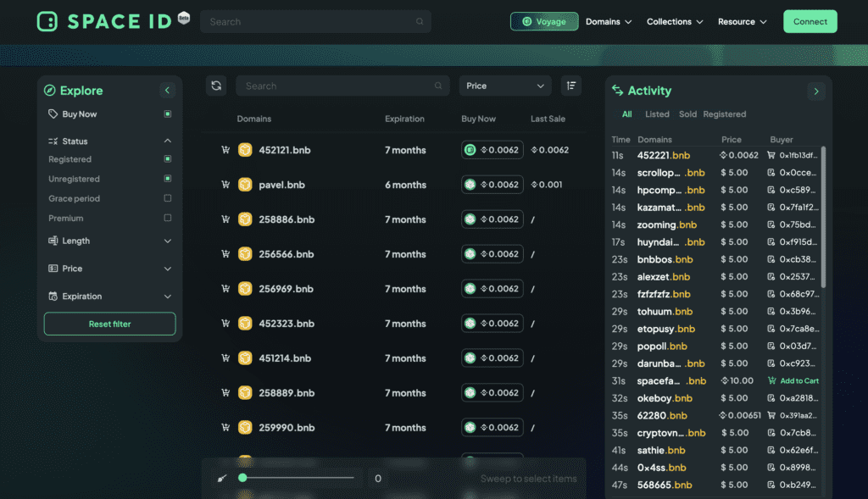The image size is (868, 499).
Task: Click the SPACE ID logo
Action: pyautogui.click(x=105, y=21)
